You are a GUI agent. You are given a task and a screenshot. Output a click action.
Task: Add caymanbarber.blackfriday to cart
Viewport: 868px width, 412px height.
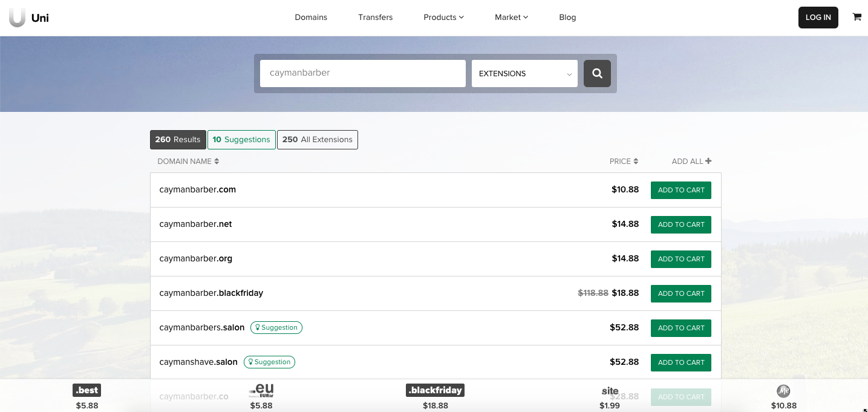click(681, 293)
